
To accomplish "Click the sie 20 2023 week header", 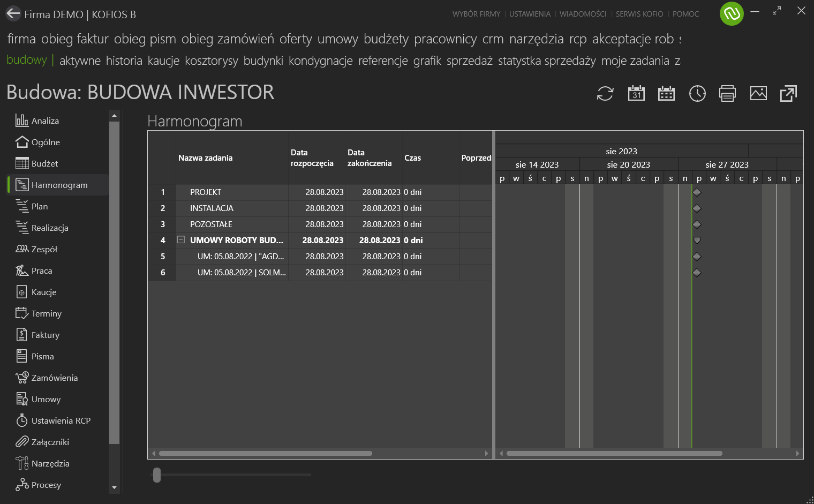I will click(629, 164).
